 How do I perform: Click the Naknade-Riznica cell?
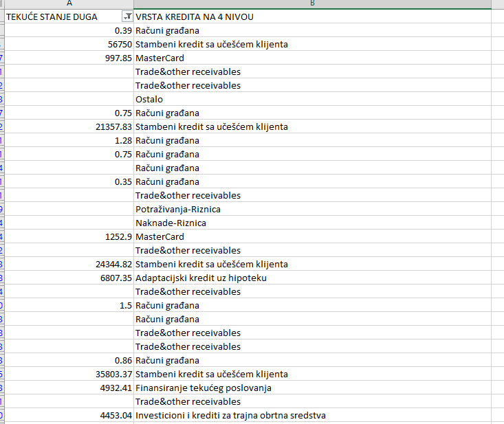pyautogui.click(x=312, y=223)
